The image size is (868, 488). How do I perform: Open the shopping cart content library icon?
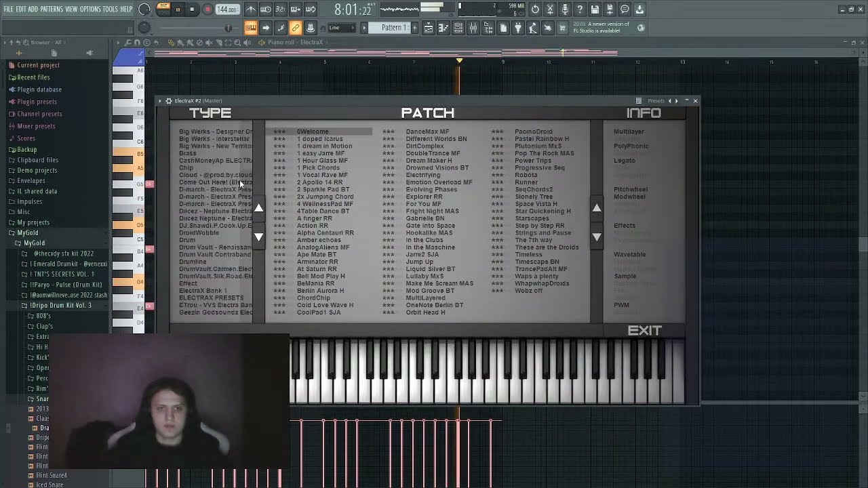point(562,28)
